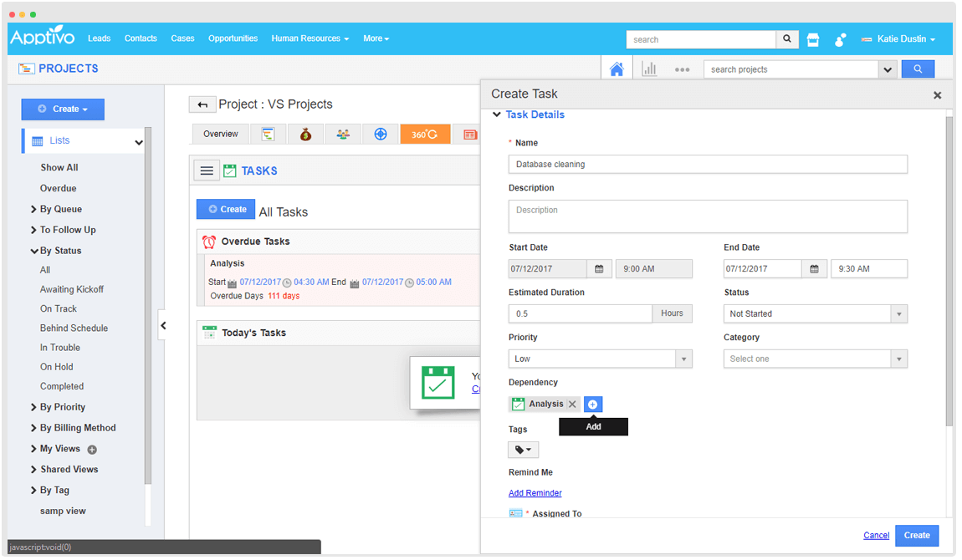Click the money bag tab icon
This screenshot has height=560, width=962.
pos(305,134)
